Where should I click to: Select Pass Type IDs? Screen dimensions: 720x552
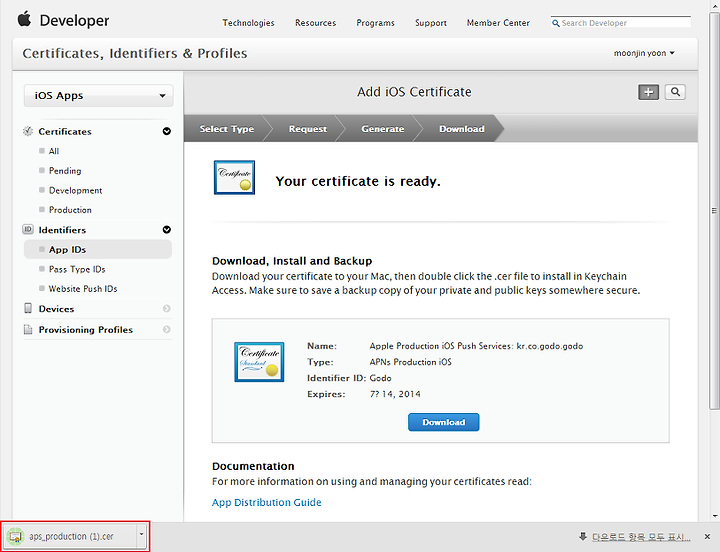point(77,269)
